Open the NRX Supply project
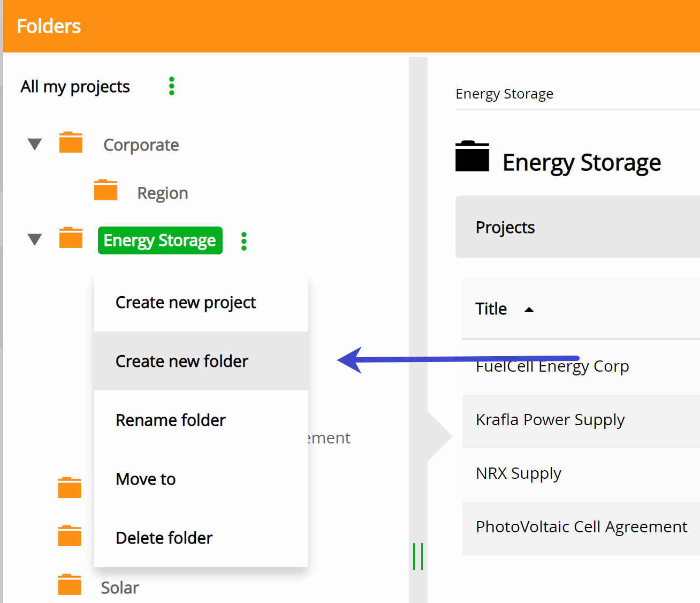 tap(519, 473)
